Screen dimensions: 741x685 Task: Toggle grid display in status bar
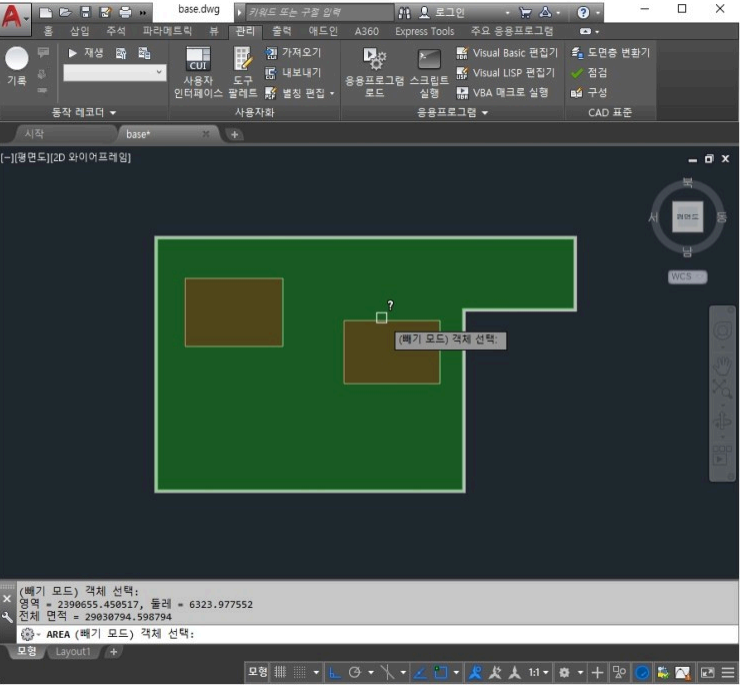[x=281, y=672]
